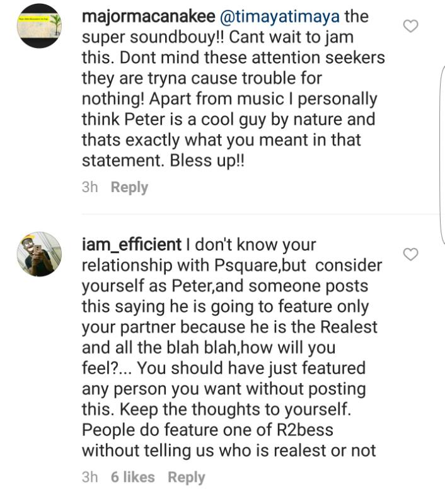This screenshot has width=445, height=504.
Task: Open iam_efficient's profile picture
Action: coord(39,254)
